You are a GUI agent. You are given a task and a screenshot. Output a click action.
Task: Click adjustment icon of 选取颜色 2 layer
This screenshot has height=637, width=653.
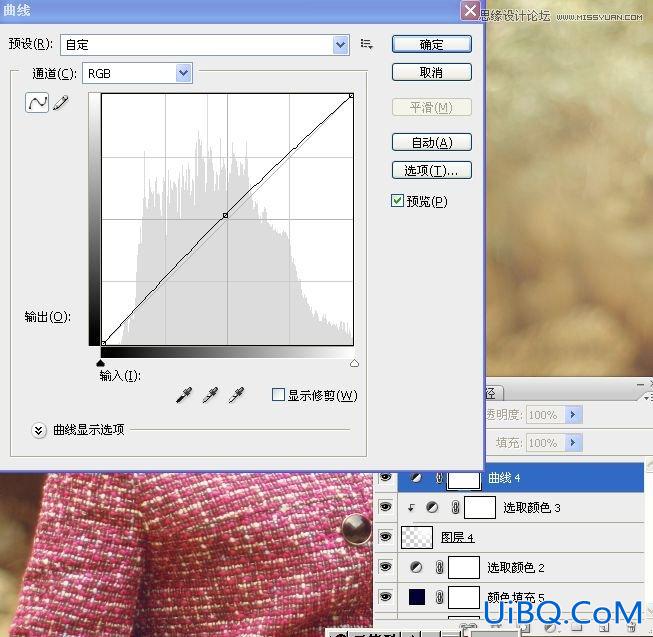416,567
